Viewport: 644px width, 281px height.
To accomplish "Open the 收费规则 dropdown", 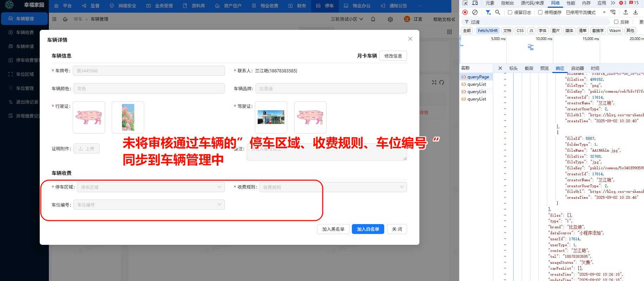I will 333,187.
